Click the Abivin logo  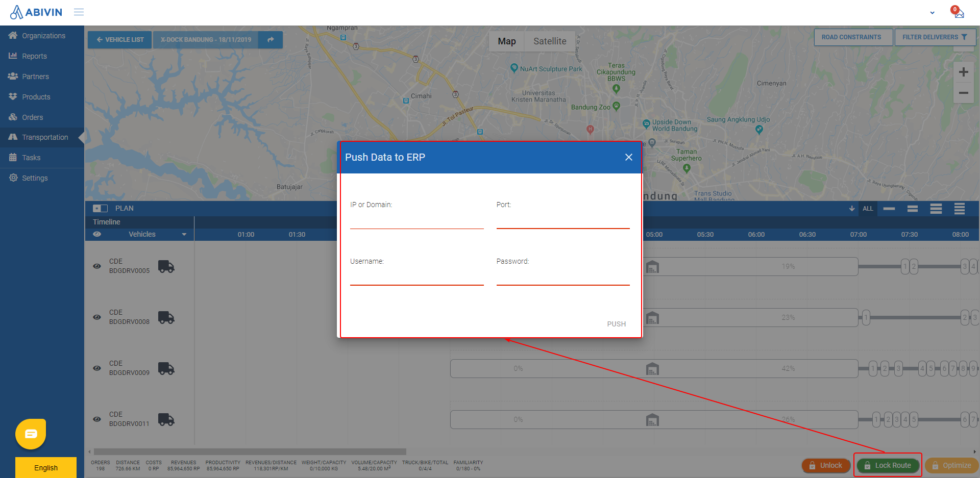[36, 12]
